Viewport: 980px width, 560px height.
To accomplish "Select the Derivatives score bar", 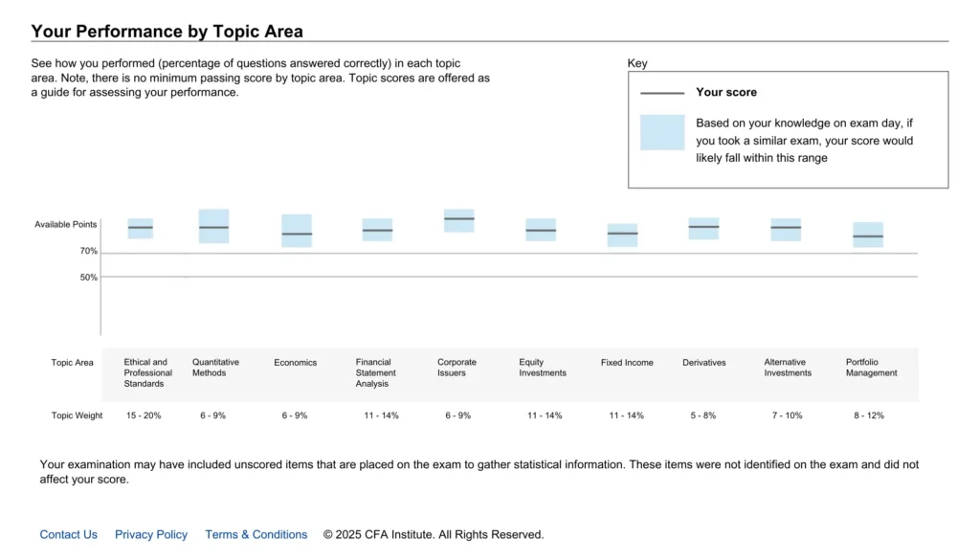I will tap(703, 228).
